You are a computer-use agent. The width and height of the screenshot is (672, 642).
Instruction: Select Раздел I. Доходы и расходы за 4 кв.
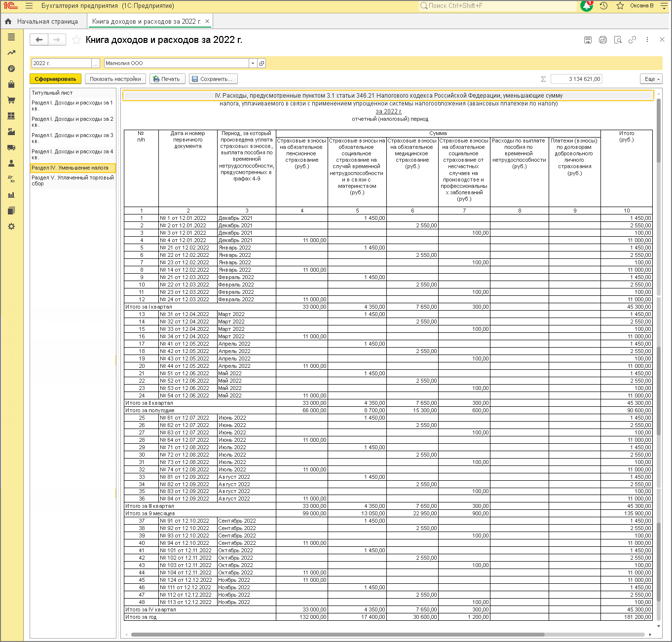tap(73, 154)
